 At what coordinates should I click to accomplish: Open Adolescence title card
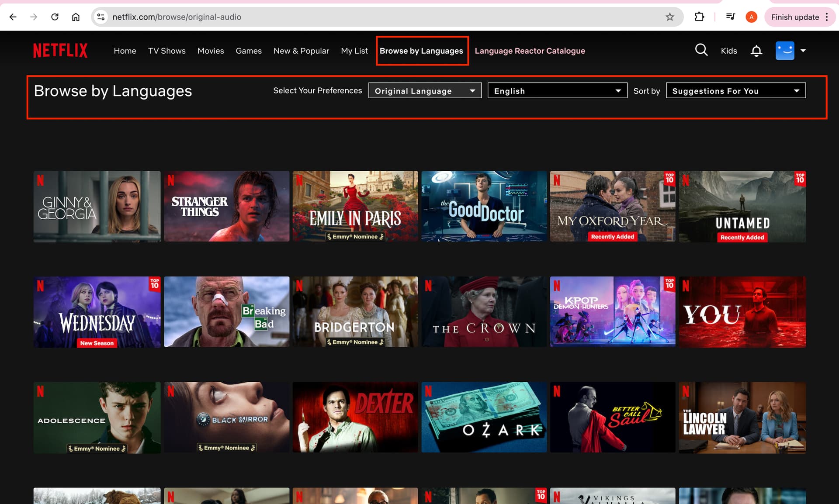pos(97,418)
